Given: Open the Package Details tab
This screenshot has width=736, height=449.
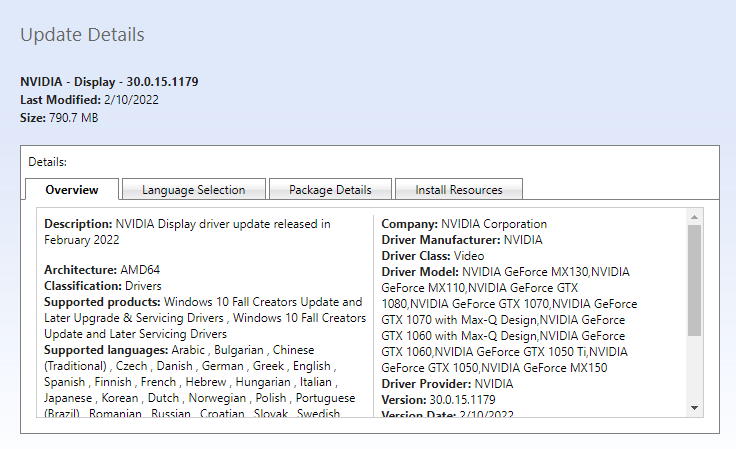Looking at the screenshot, I should coord(330,190).
